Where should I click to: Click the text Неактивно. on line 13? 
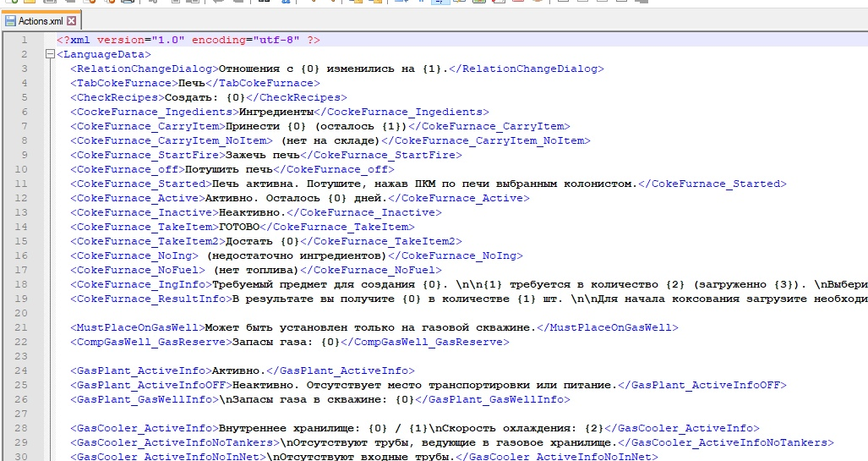(253, 213)
